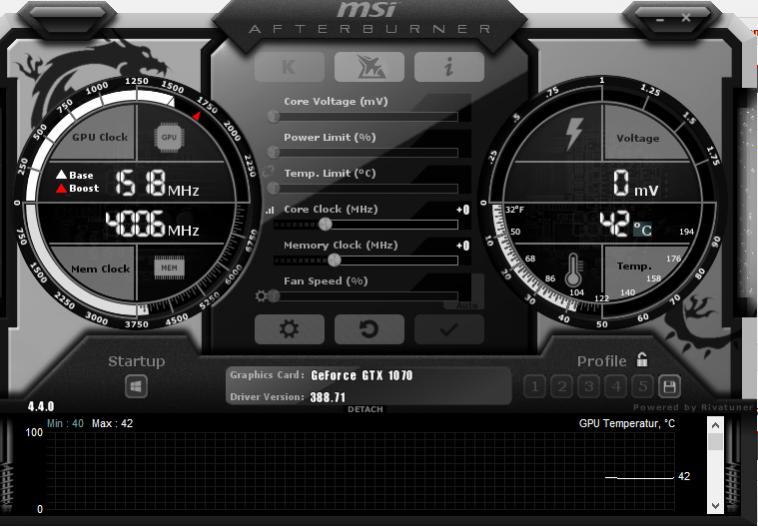
Task: Minimize the Afterburner window
Action: (660, 19)
